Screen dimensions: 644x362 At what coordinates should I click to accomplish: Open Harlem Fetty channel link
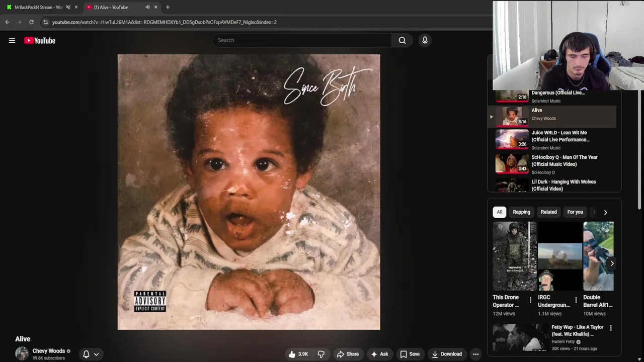tap(563, 342)
